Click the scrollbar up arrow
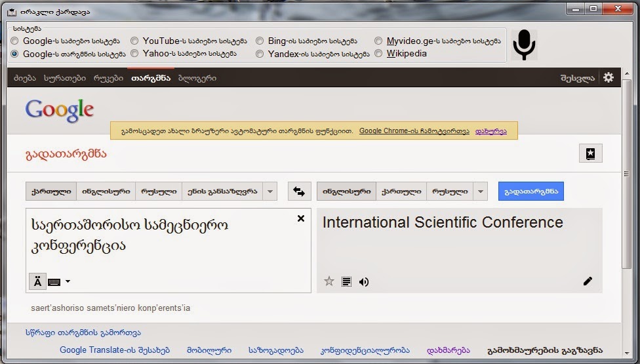640x364 pixels. coord(627,75)
